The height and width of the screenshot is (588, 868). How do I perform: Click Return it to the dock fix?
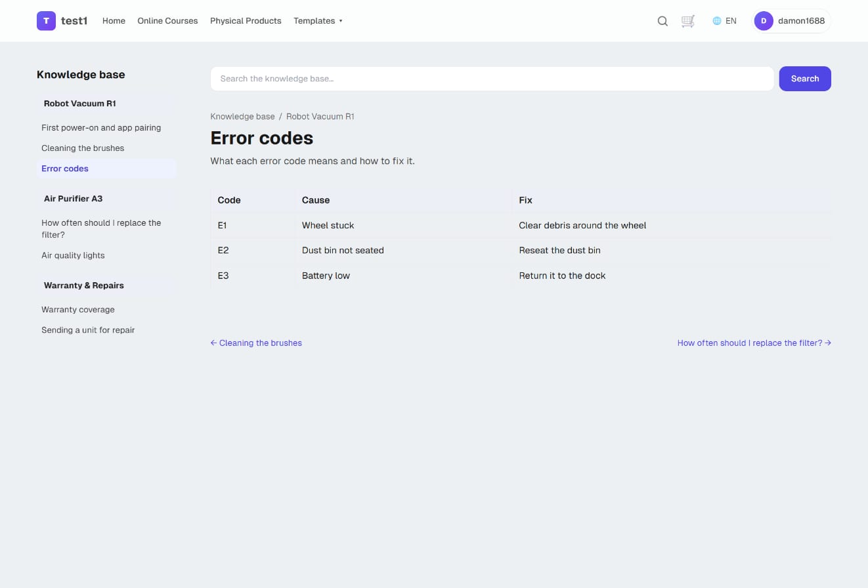coord(672,276)
